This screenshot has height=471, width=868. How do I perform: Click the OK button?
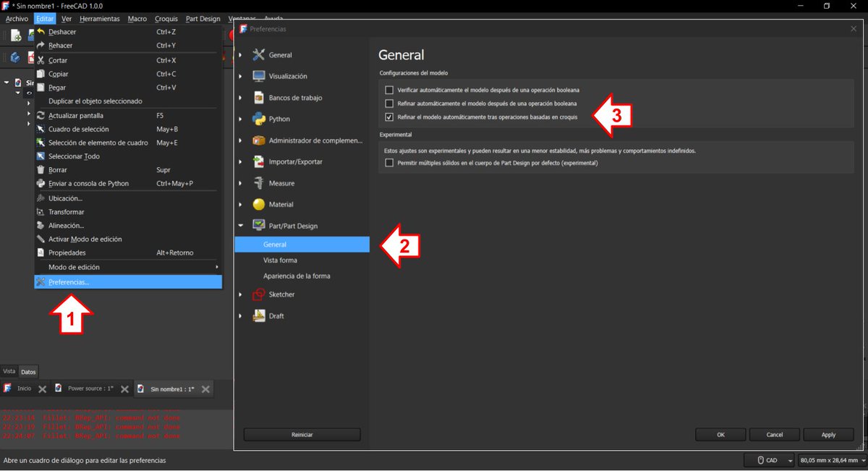coord(720,435)
